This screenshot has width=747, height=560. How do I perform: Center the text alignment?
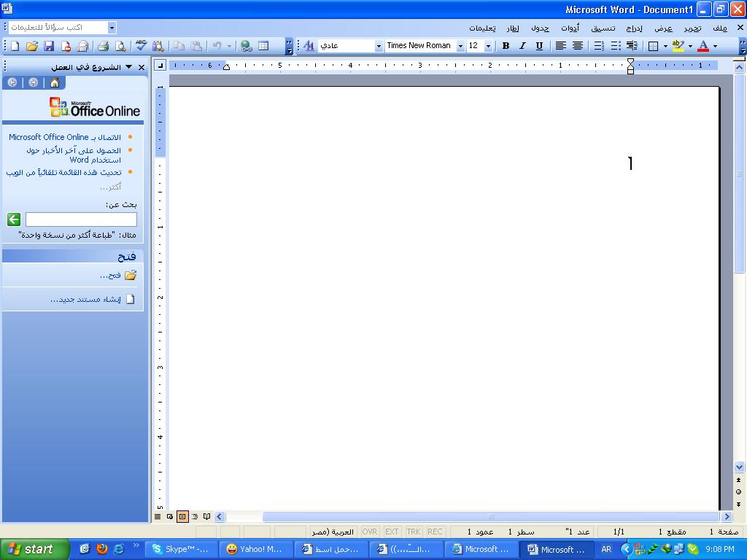578,46
